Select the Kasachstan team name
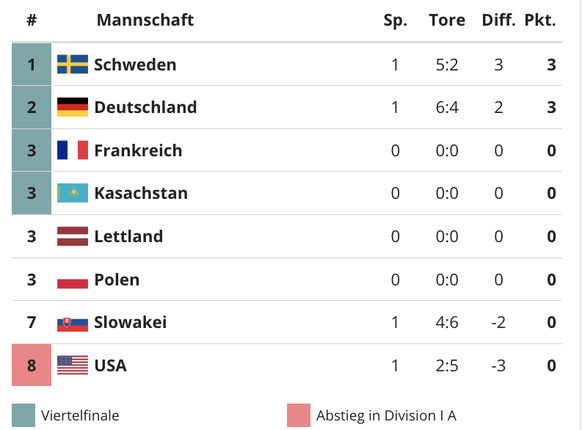This screenshot has height=430, width=582. coord(141,193)
